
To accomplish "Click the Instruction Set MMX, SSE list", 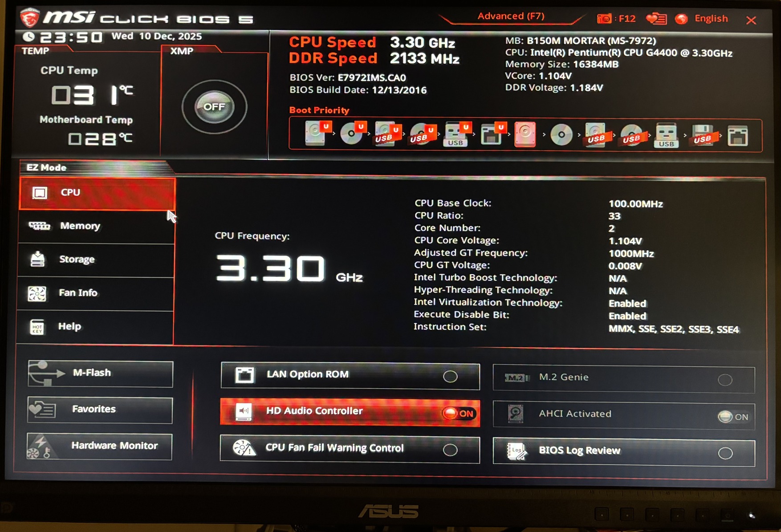I will pos(674,329).
